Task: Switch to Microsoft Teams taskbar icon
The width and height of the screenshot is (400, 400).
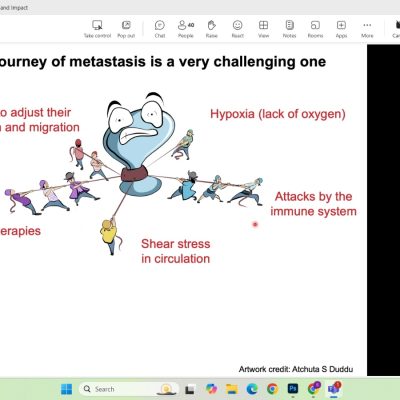Action: tap(334, 388)
